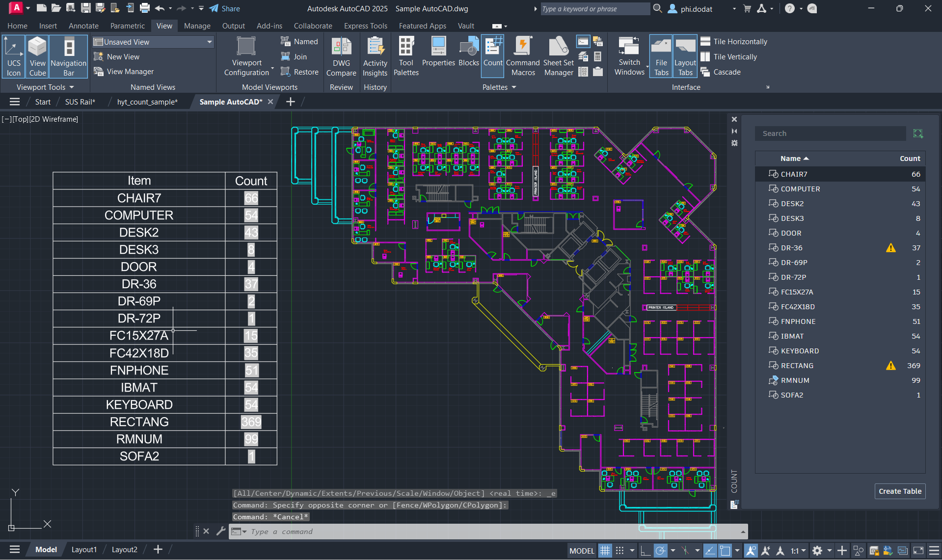This screenshot has width=942, height=560.
Task: Open Count palette settings gear
Action: tap(734, 143)
